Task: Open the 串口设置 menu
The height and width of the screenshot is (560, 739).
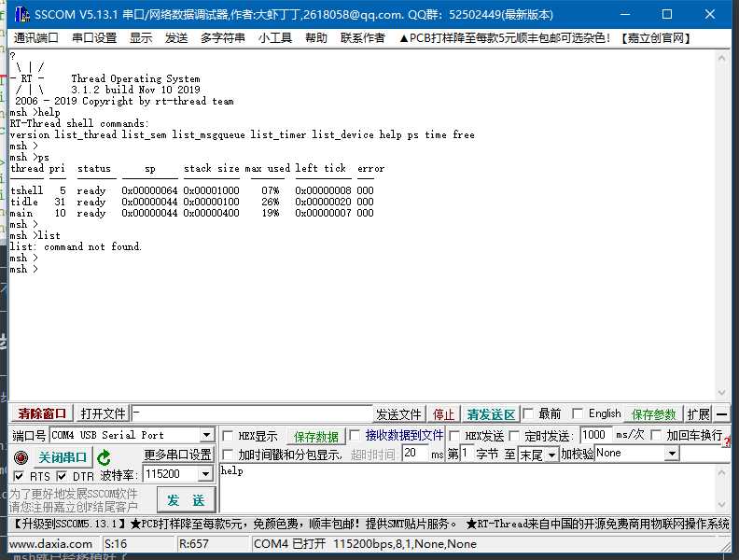Action: tap(94, 37)
